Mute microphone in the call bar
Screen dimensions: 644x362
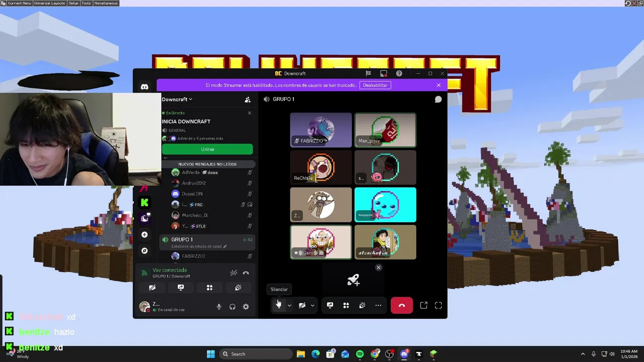pos(278,305)
